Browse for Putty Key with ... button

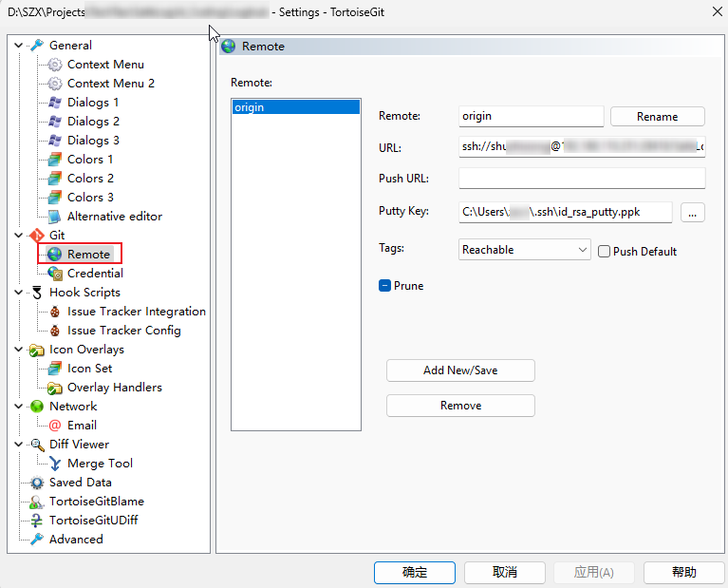(693, 213)
